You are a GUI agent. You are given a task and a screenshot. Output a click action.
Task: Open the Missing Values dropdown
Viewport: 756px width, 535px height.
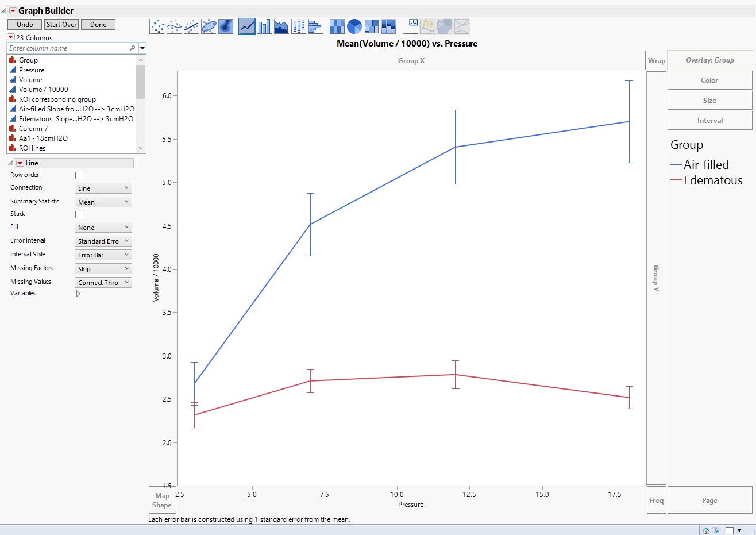point(103,283)
